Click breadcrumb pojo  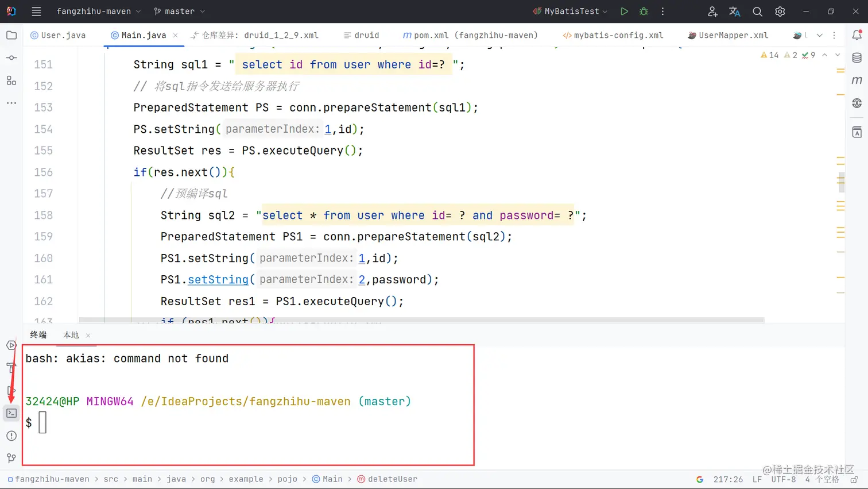pyautogui.click(x=288, y=479)
